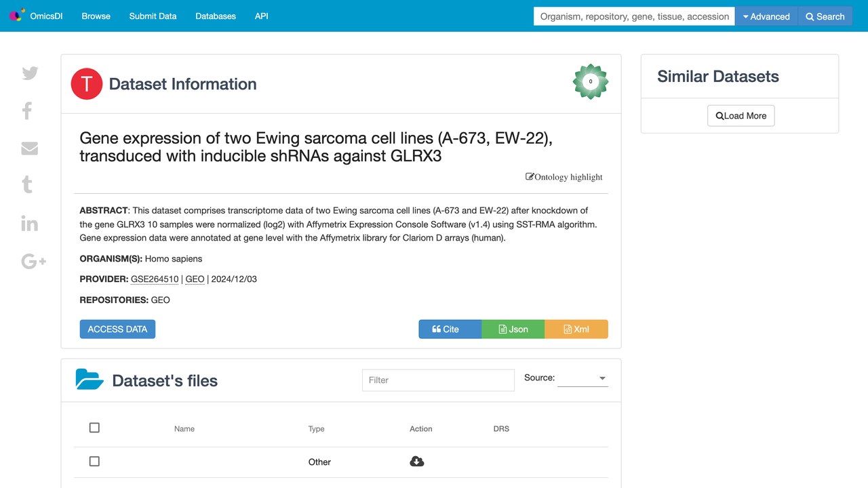Share dataset on LinkedIn
Image resolution: width=868 pixels, height=488 pixels.
(x=30, y=223)
